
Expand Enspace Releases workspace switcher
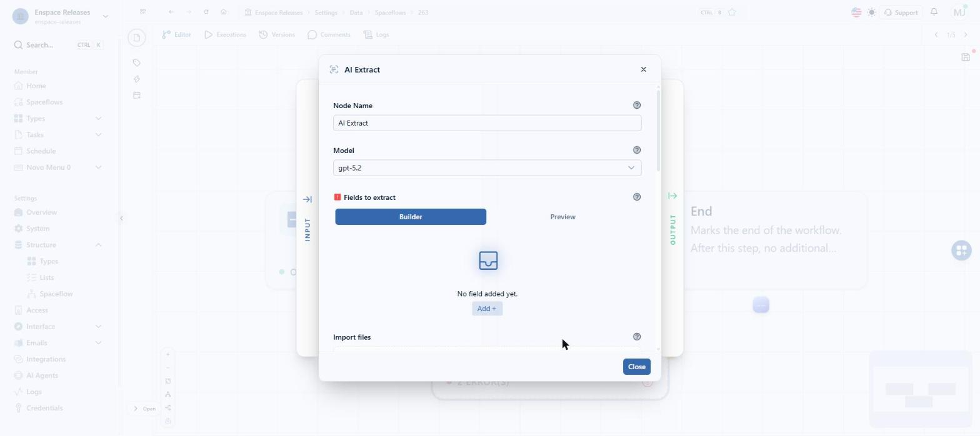pyautogui.click(x=105, y=16)
